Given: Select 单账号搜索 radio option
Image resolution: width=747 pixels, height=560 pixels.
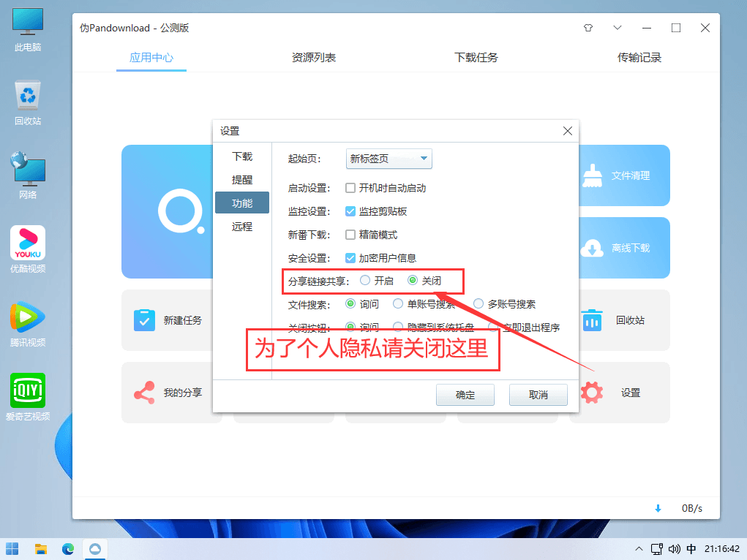Looking at the screenshot, I should (398, 304).
